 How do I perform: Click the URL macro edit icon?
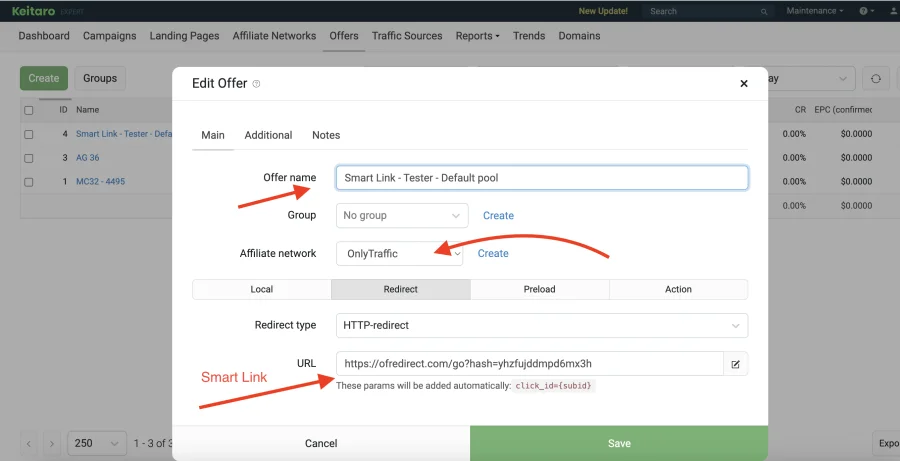click(x=735, y=364)
